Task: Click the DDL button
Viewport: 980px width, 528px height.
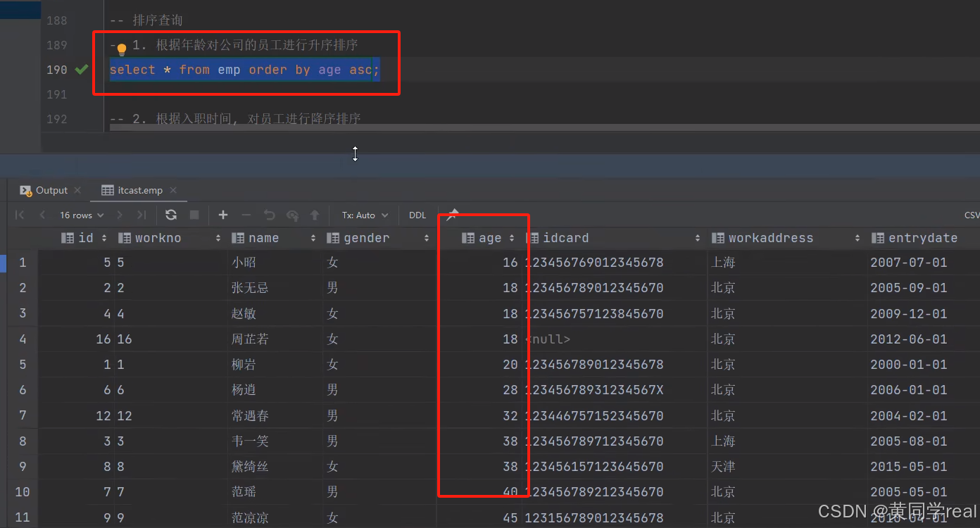Action: coord(417,215)
